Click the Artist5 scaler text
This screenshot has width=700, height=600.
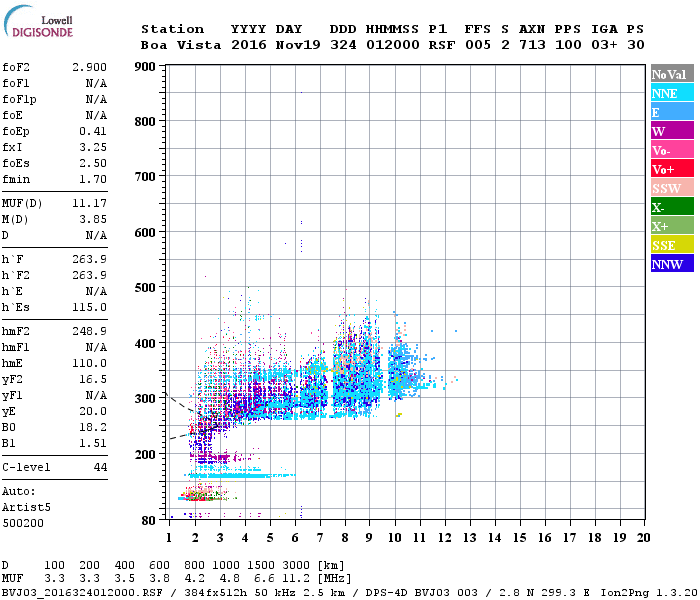pyautogui.click(x=26, y=508)
